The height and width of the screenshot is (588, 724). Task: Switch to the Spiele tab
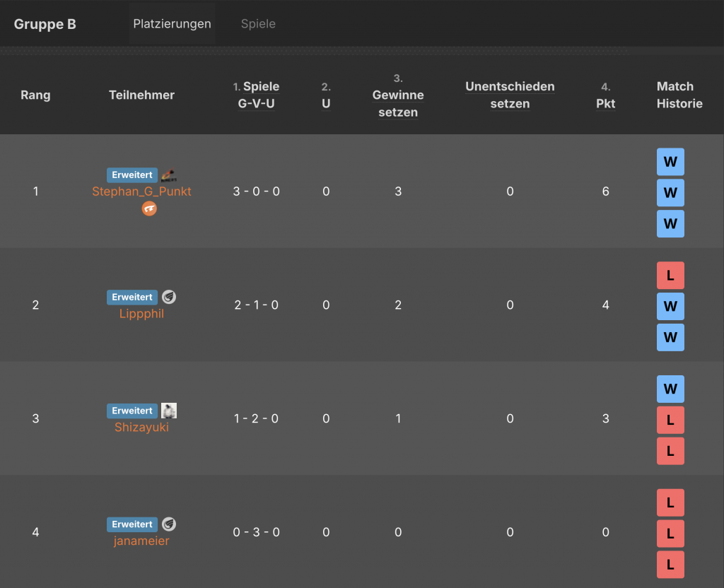click(x=258, y=24)
